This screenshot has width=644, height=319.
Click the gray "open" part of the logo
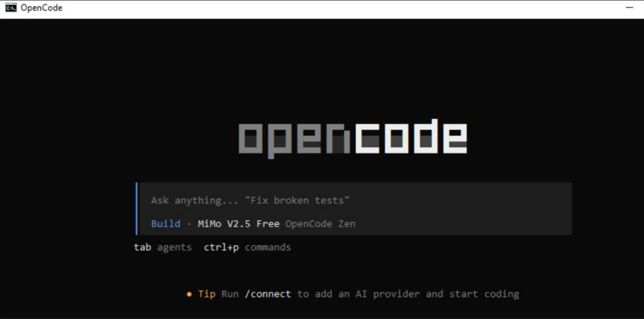pyautogui.click(x=294, y=138)
